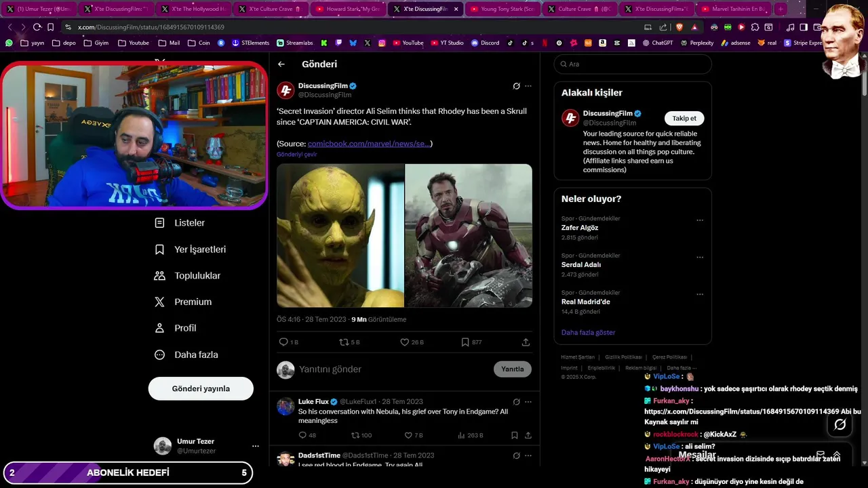Screen dimensions: 868x488
Task: Open YT Studio bookmark
Action: point(447,43)
